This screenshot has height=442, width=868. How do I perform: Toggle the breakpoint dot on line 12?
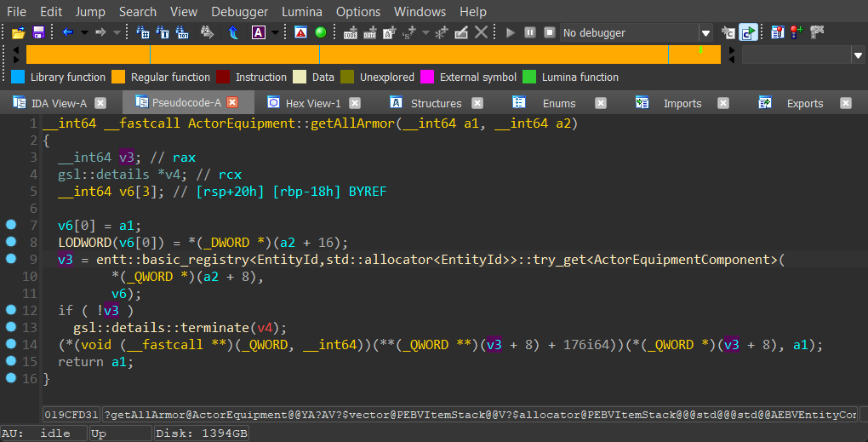point(11,310)
